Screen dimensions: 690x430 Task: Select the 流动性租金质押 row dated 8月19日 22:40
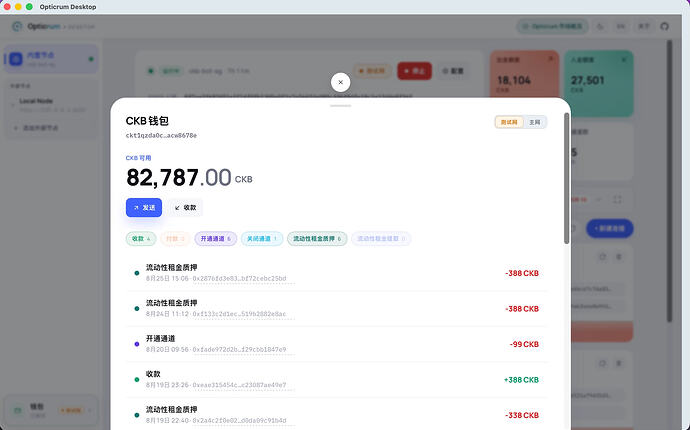tap(337, 415)
